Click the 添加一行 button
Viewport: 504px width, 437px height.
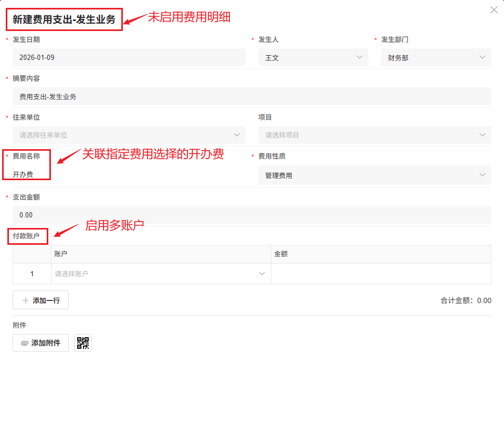click(40, 299)
